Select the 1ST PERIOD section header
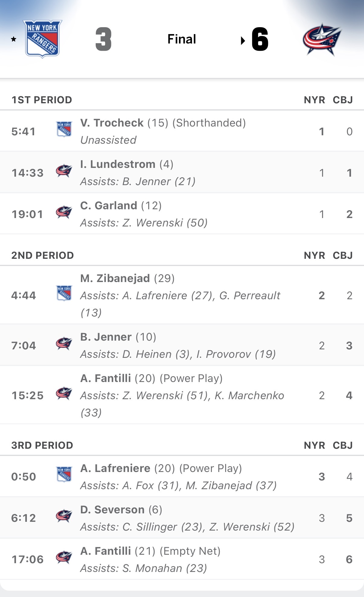The width and height of the screenshot is (364, 597). (x=42, y=100)
